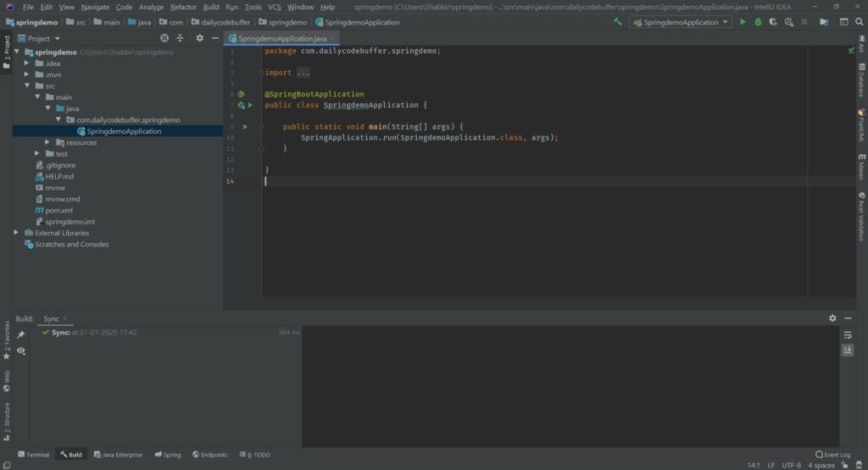Expand the resources folder
Image resolution: width=868 pixels, height=470 pixels.
pyautogui.click(x=47, y=142)
